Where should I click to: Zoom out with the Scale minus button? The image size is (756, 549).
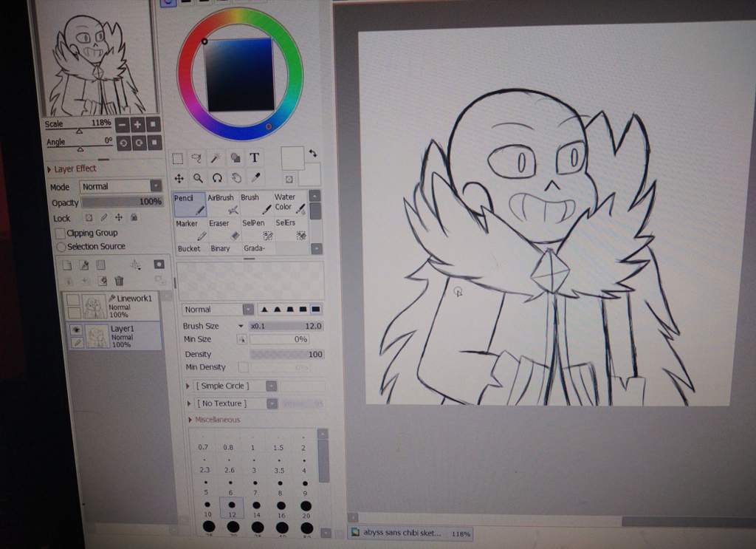[x=123, y=125]
